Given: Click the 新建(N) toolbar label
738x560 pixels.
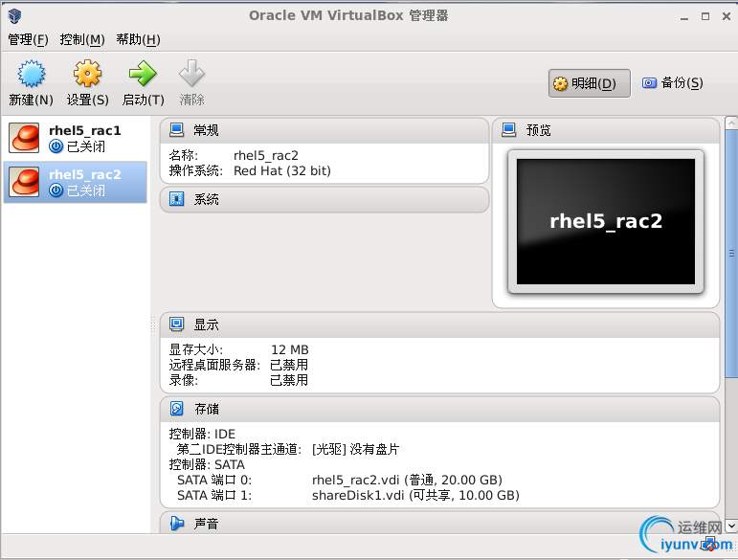Looking at the screenshot, I should click(31, 100).
